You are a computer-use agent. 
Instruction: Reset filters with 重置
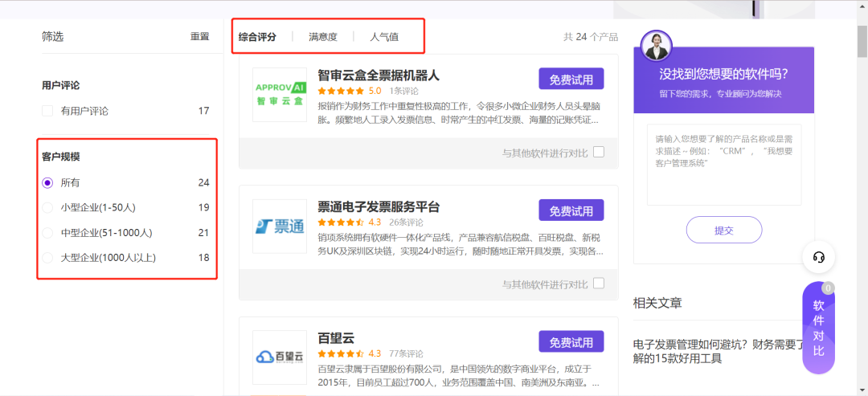(x=200, y=36)
